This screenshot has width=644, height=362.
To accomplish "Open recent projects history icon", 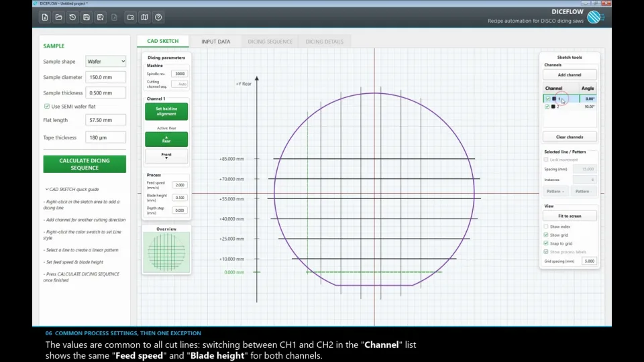I will pos(72,17).
